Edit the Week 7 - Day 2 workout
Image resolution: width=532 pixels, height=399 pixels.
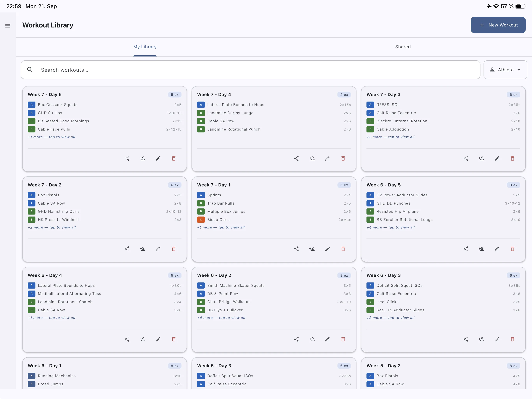pyautogui.click(x=158, y=249)
